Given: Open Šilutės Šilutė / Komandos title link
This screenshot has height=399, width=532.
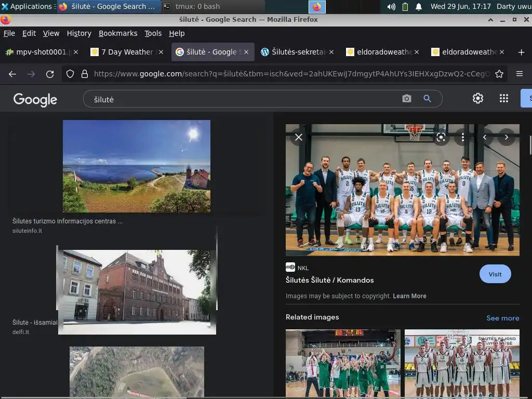Looking at the screenshot, I should (329, 280).
